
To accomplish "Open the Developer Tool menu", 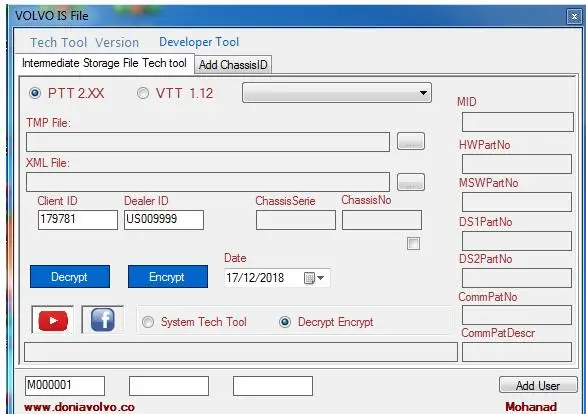I will (x=199, y=42).
